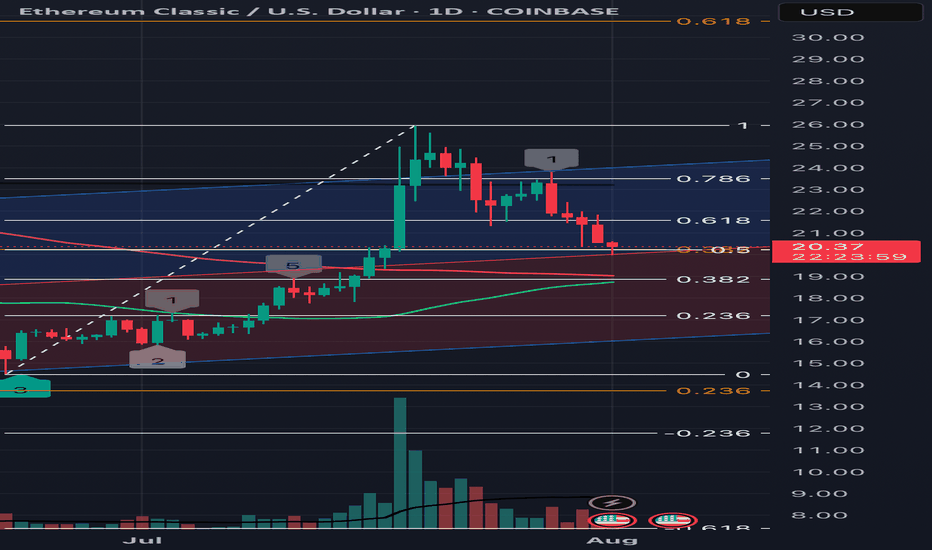Select the green wave label 3

24,388
